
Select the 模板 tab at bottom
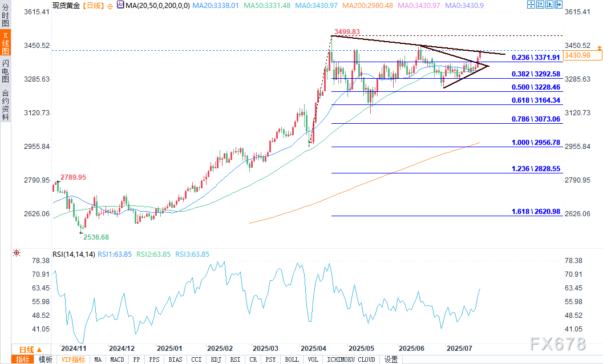[x=45, y=359]
